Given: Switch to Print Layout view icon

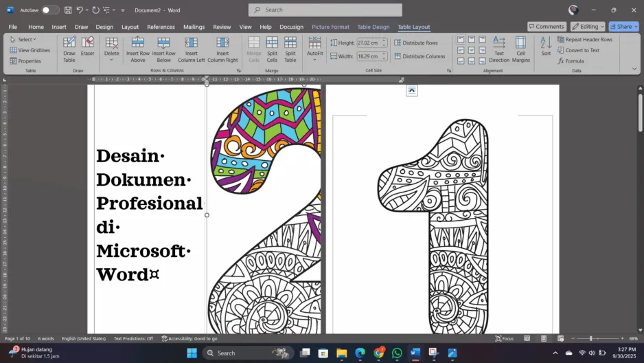Looking at the screenshot, I should point(544,338).
